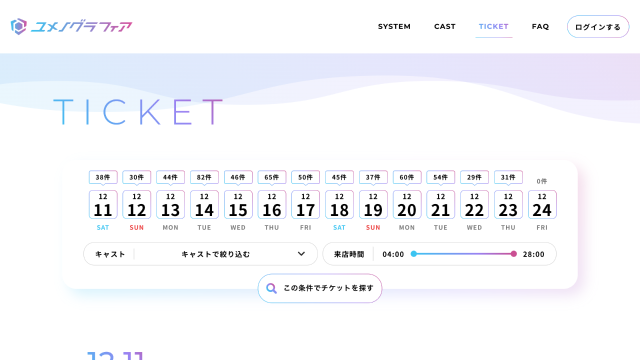Screen dimensions: 640x360
Task: Click the blue start handle of time slider
Action: [x=413, y=254]
